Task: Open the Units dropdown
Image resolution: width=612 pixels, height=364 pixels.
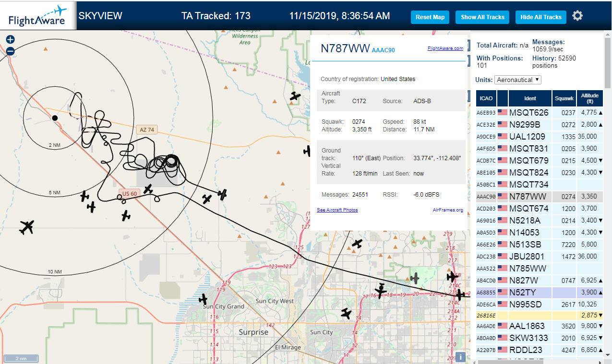Action: click(x=518, y=80)
